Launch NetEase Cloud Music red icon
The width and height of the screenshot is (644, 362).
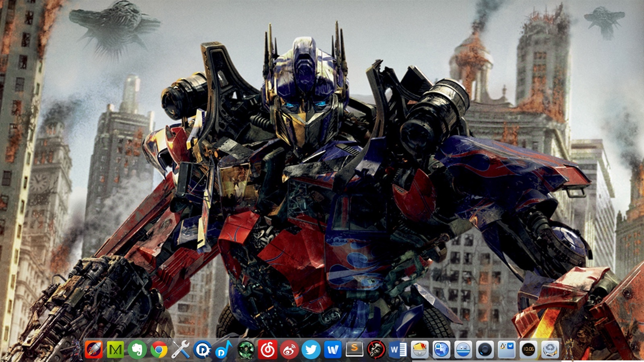pos(268,350)
